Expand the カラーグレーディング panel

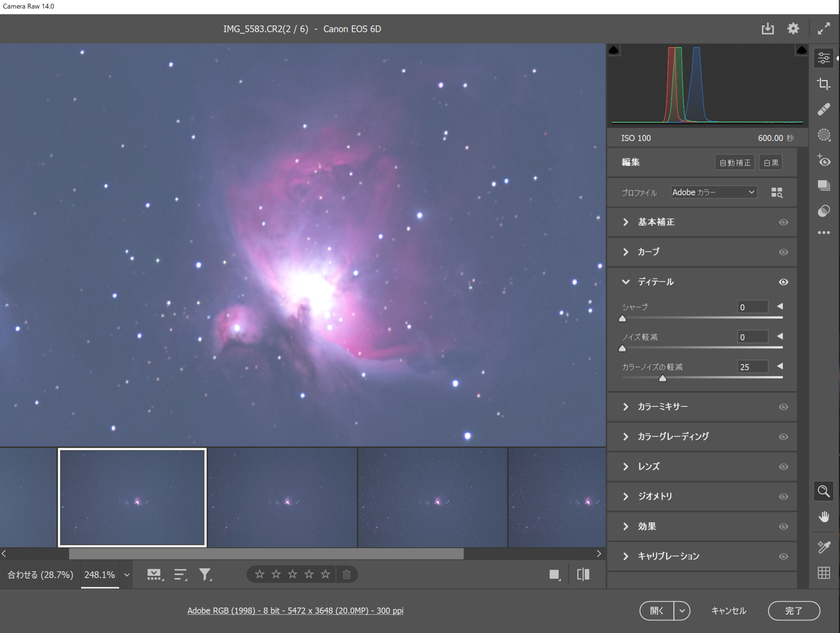coord(626,436)
